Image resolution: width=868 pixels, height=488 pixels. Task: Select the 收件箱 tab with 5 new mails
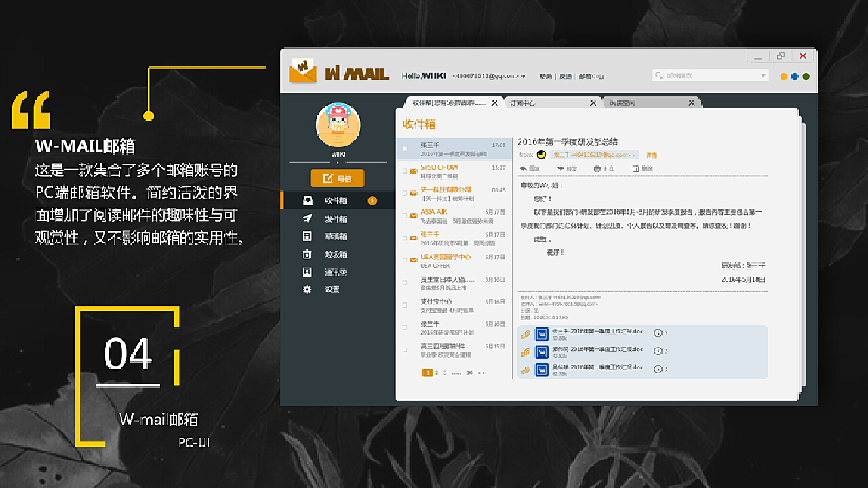pyautogui.click(x=453, y=103)
